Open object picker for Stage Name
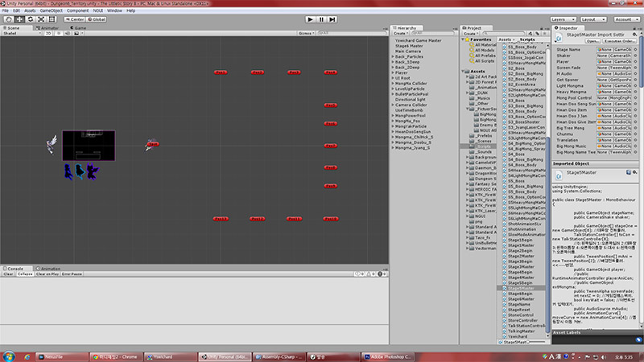Screen dimensions: 644x362 pyautogui.click(x=635, y=50)
